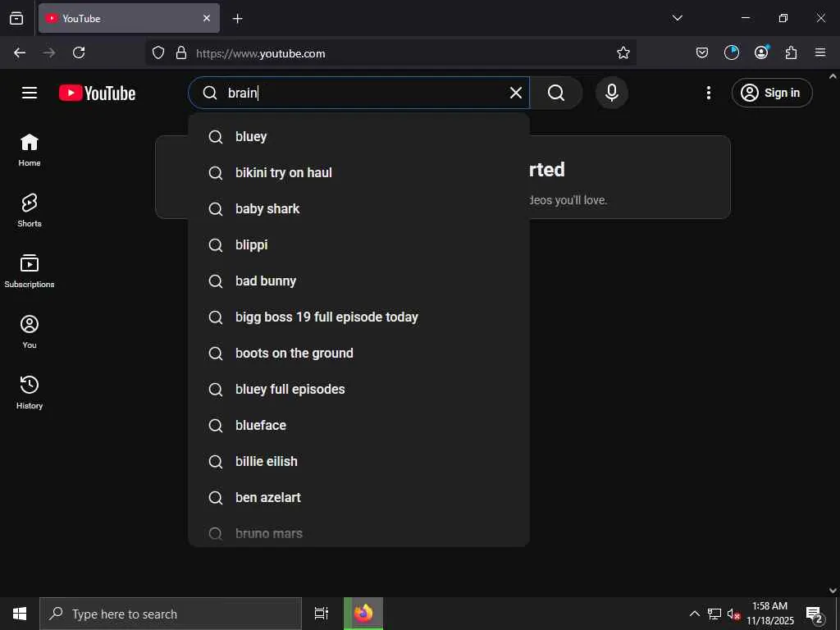
Task: Open History in the sidebar
Action: (30, 393)
